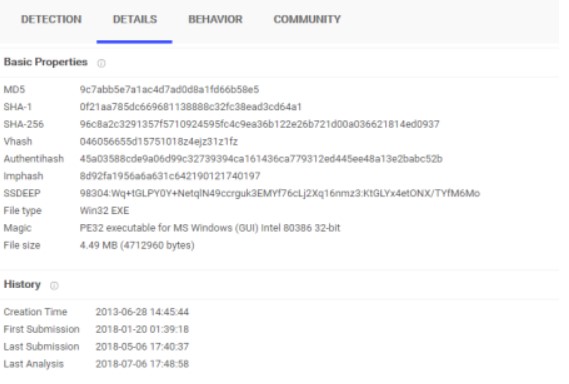
Task: Select the SHA-1 hash value
Action: (x=191, y=107)
